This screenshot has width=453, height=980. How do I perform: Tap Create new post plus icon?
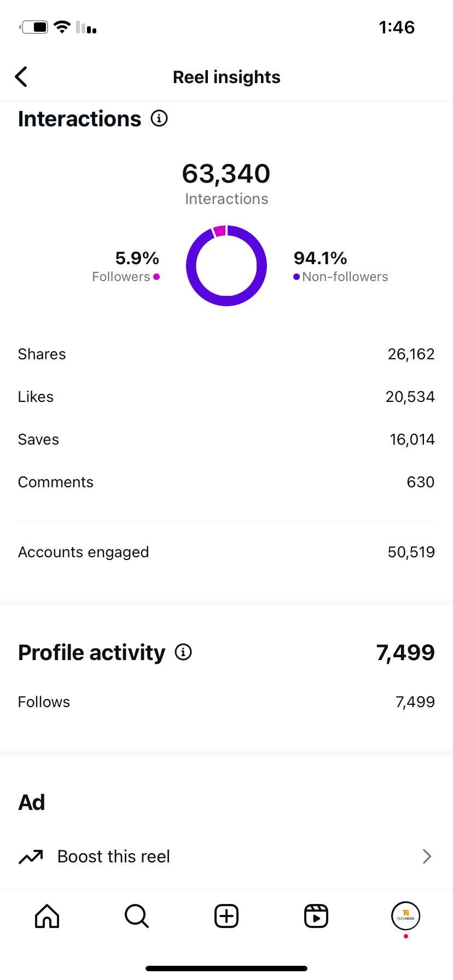(x=226, y=916)
